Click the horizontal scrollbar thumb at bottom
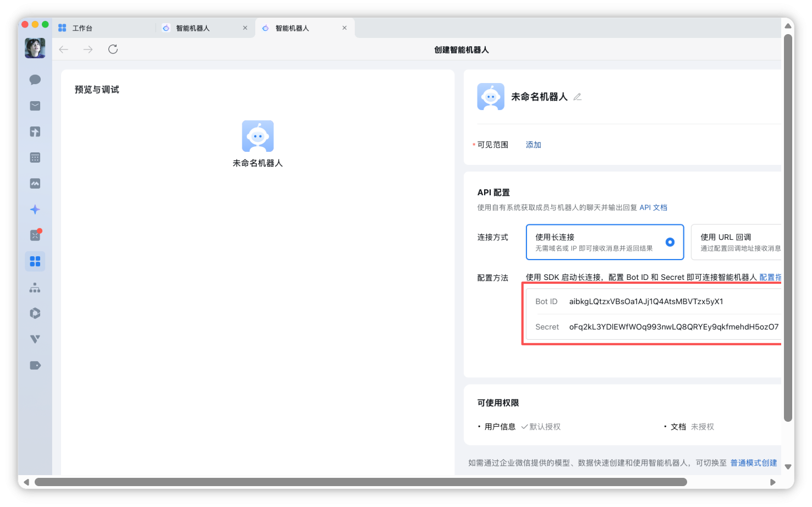Screen dimensions: 812x507 (x=361, y=482)
